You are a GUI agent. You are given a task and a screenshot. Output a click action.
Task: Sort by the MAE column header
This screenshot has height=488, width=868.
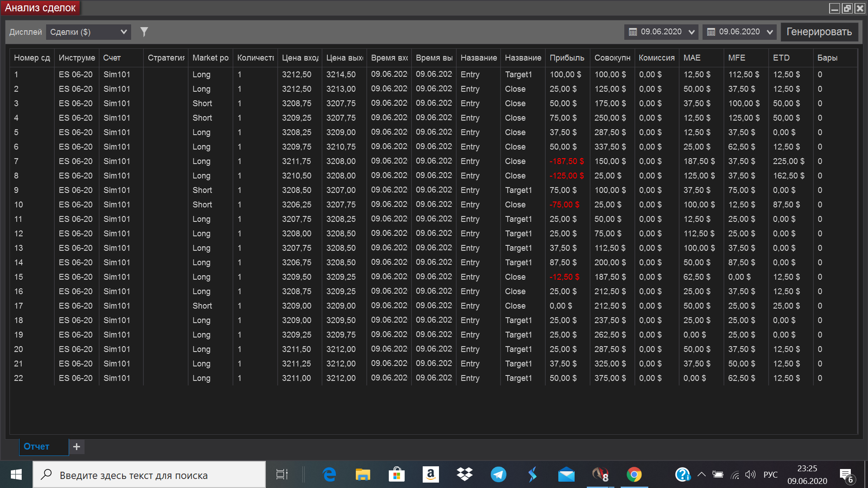[692, 58]
